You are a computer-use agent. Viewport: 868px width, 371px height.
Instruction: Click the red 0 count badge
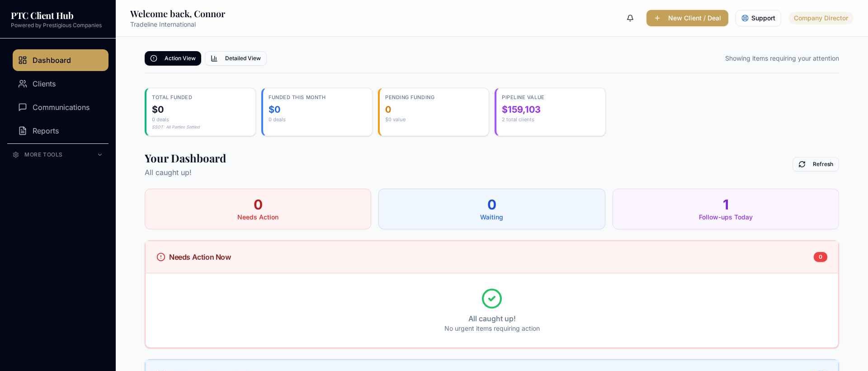pyautogui.click(x=821, y=257)
